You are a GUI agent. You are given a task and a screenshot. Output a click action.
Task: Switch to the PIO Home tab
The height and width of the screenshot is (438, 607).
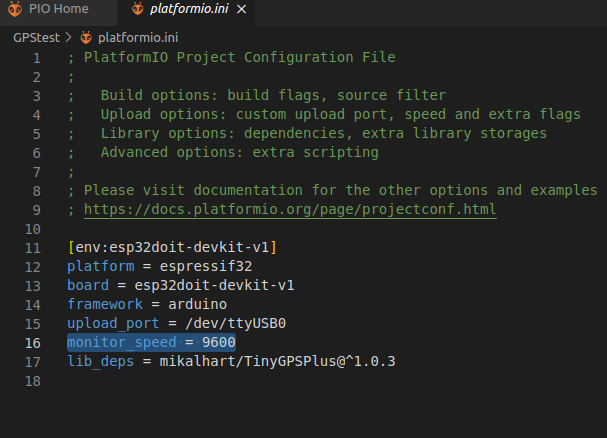pos(58,10)
